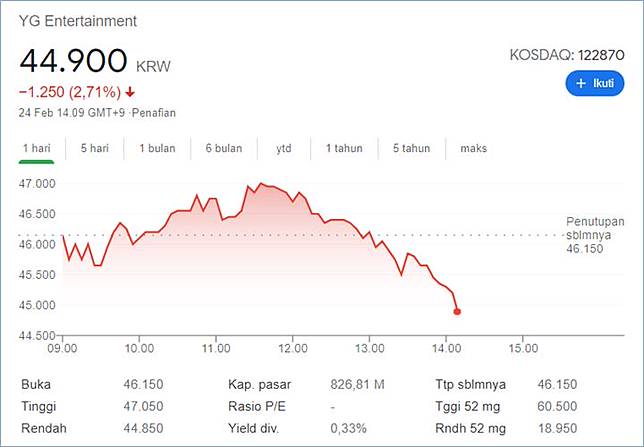Click the red down arrow beside the price change
This screenshot has width=644, height=447.
(130, 91)
